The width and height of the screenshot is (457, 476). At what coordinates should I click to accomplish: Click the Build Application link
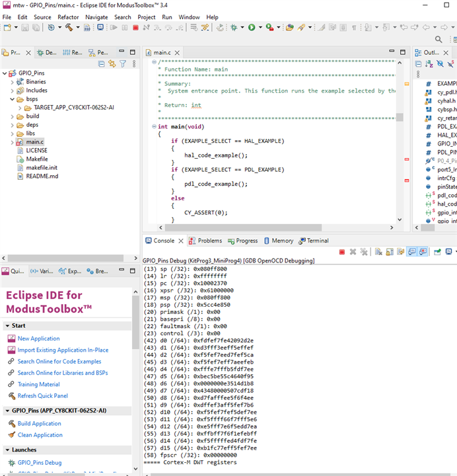tap(39, 424)
